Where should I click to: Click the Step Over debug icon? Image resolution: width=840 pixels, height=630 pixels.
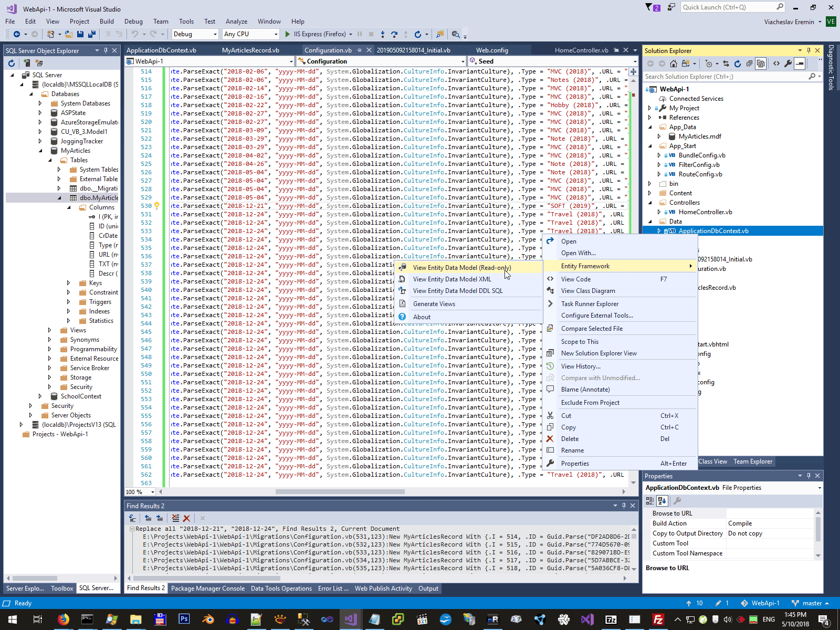click(394, 34)
